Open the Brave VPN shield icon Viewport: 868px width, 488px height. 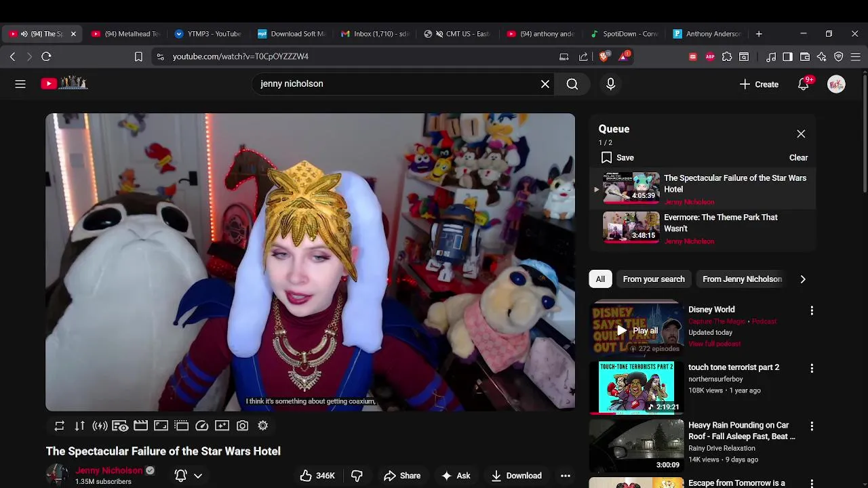coord(839,57)
